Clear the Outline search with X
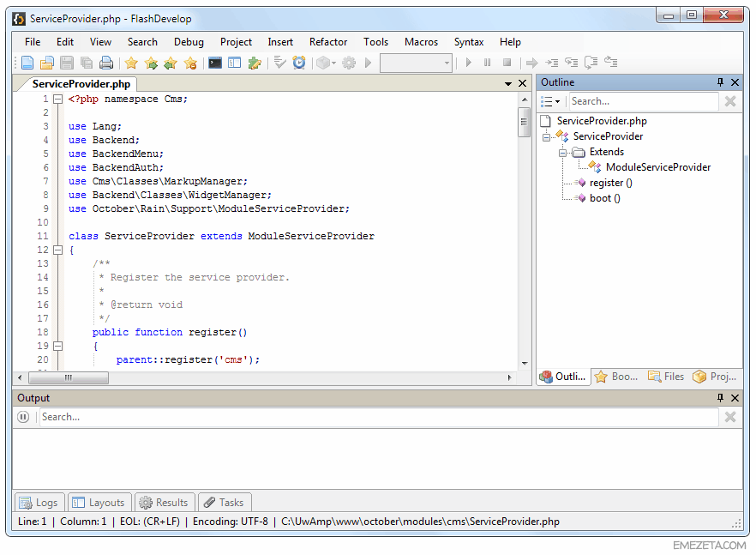The height and width of the screenshot is (555, 756). tap(730, 101)
